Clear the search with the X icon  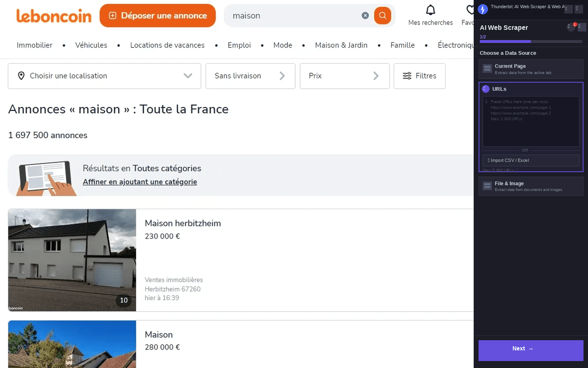click(365, 15)
